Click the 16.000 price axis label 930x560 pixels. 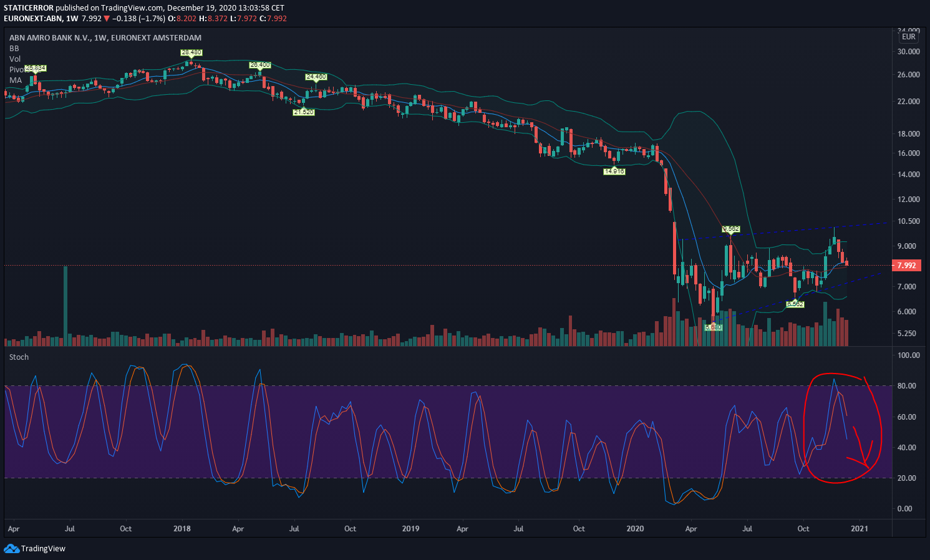pyautogui.click(x=909, y=153)
